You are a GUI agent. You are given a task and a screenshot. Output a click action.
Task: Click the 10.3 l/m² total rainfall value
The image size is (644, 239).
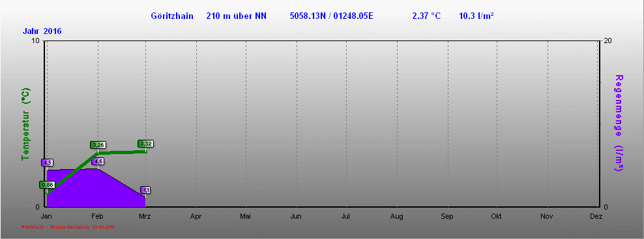[x=476, y=16]
